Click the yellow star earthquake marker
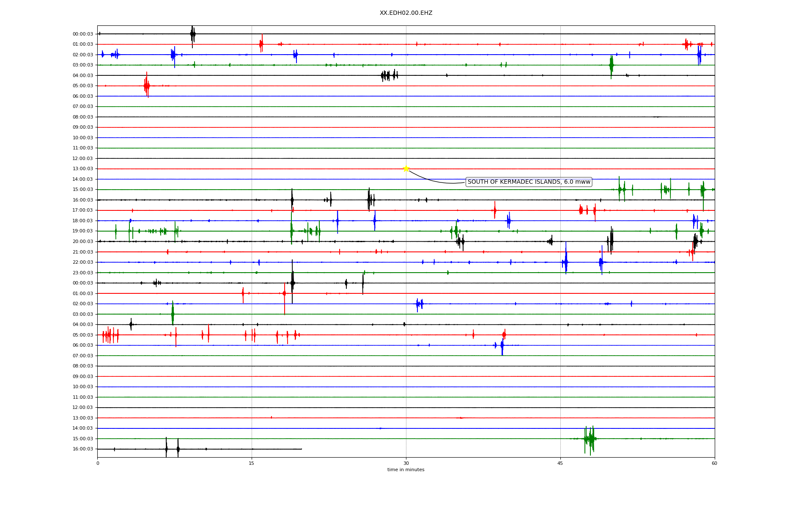The image size is (812, 508). point(406,168)
